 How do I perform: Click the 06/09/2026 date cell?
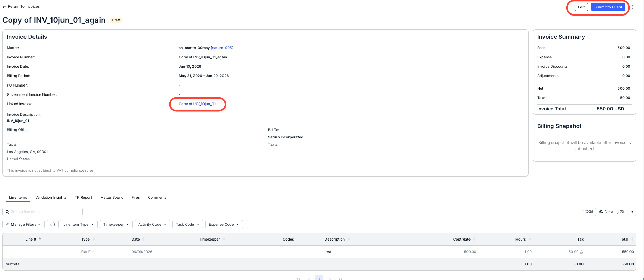click(142, 252)
